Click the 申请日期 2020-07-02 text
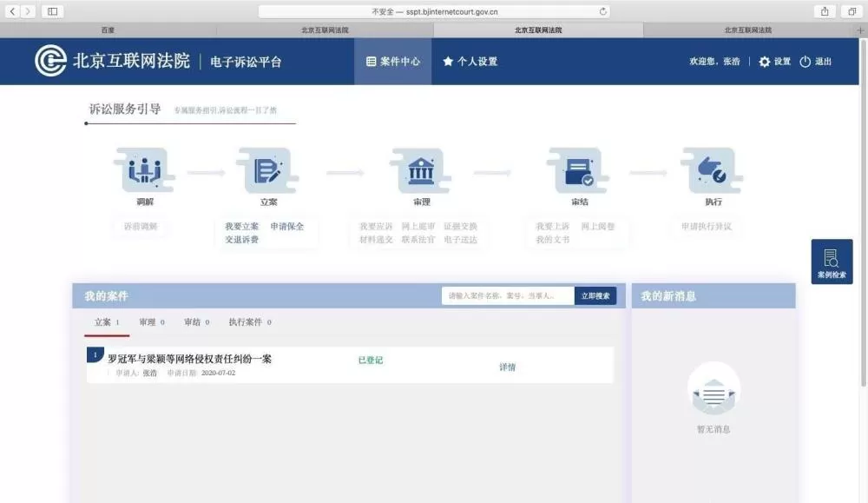This screenshot has height=503, width=868. pos(201,373)
